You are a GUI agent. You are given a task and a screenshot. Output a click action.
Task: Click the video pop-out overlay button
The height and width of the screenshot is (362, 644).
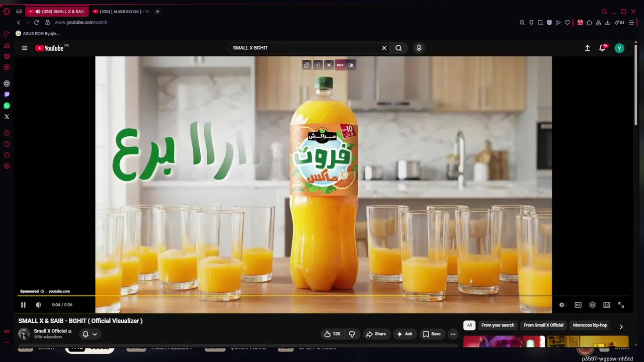pos(306,65)
